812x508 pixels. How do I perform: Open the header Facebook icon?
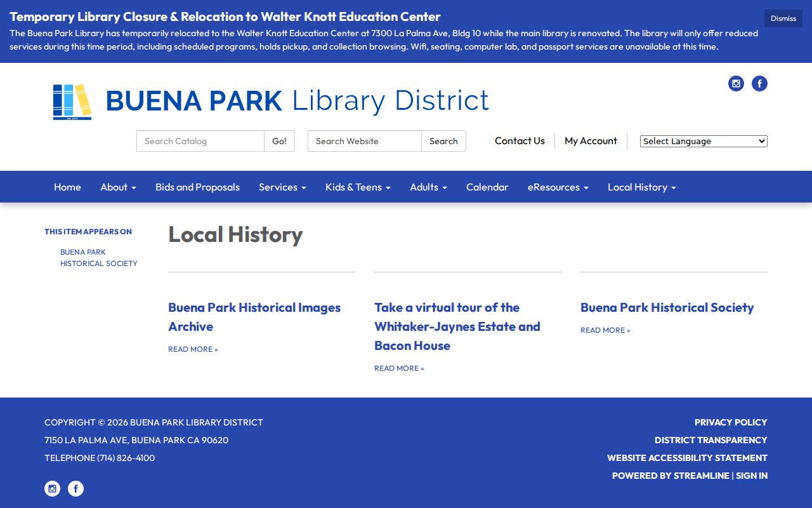tap(759, 83)
